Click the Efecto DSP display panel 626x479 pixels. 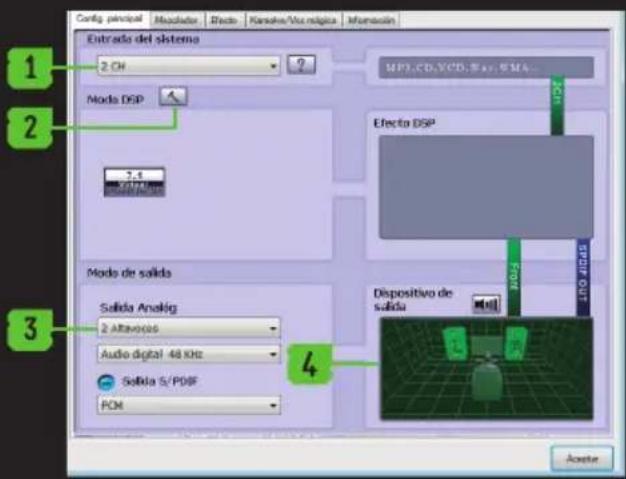(x=485, y=187)
